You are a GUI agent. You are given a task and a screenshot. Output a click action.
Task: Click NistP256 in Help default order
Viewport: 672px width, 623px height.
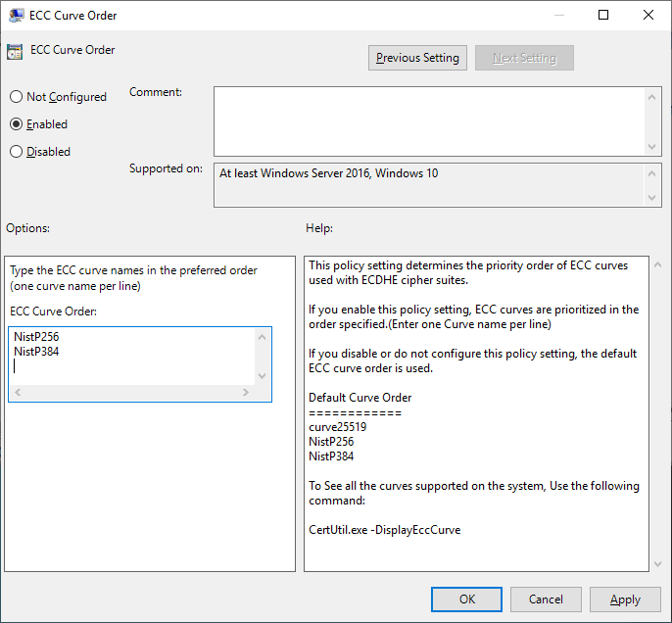pyautogui.click(x=331, y=442)
